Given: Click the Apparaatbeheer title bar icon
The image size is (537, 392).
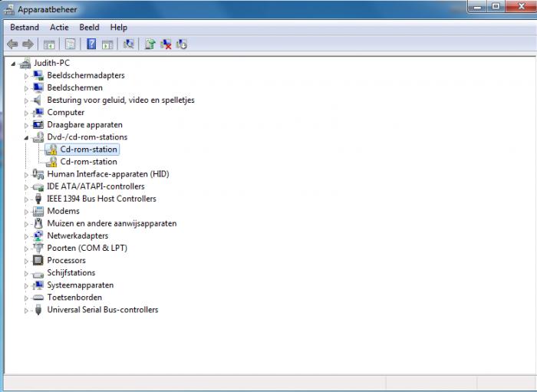Looking at the screenshot, I should click(x=9, y=9).
